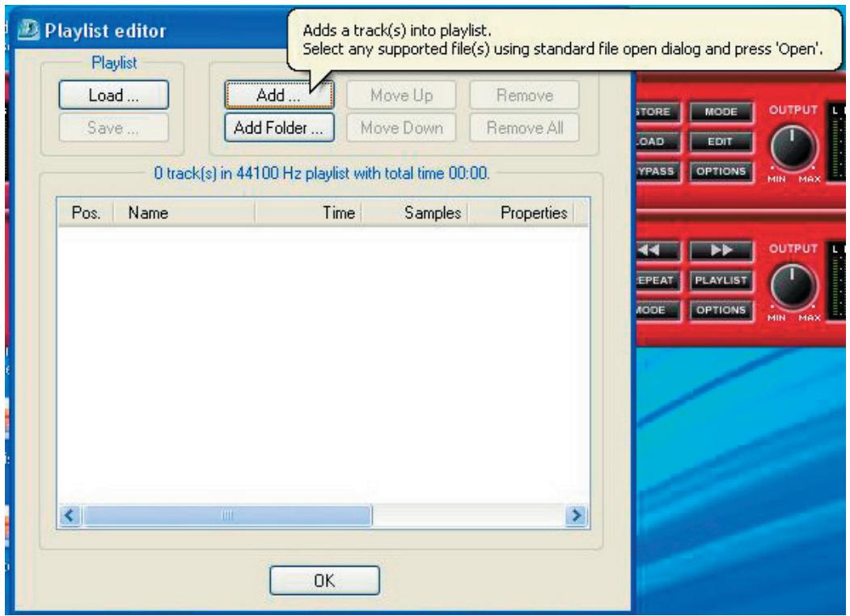
Task: Click PLAYLIST button on red player
Action: coord(721,280)
